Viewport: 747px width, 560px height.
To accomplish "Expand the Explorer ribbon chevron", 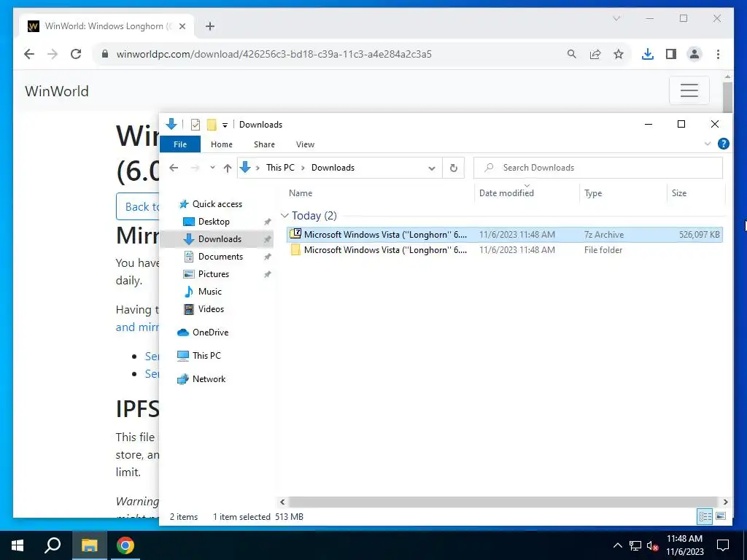I will coord(708,144).
